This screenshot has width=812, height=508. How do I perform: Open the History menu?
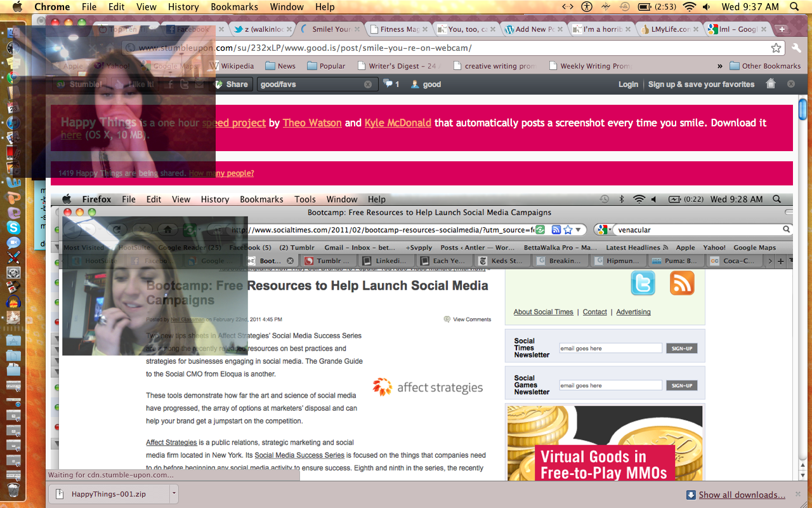pos(183,7)
